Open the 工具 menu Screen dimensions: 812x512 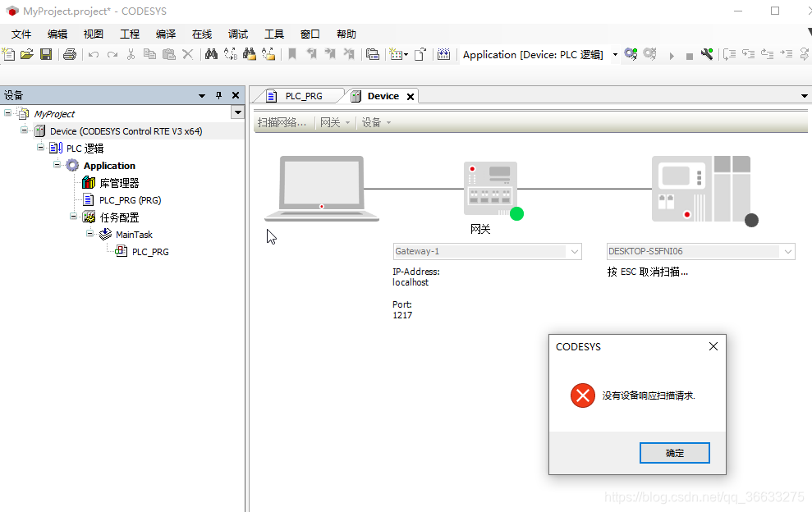tap(274, 34)
